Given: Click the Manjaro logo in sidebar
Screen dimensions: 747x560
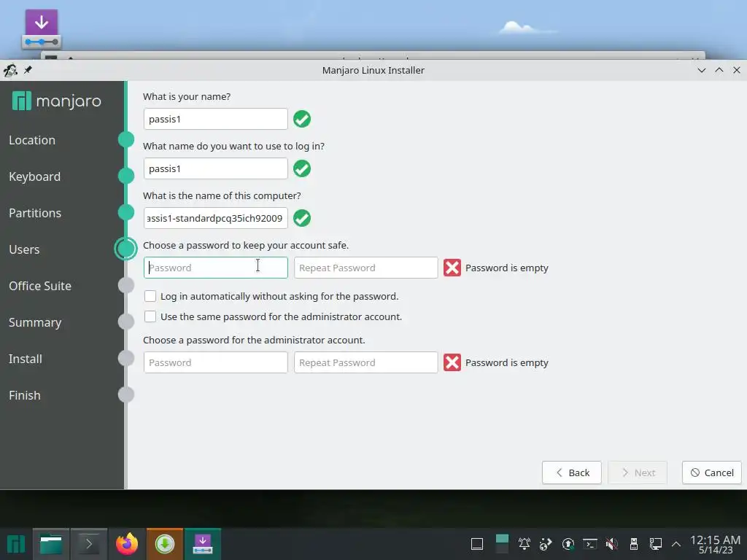Looking at the screenshot, I should click(57, 101).
